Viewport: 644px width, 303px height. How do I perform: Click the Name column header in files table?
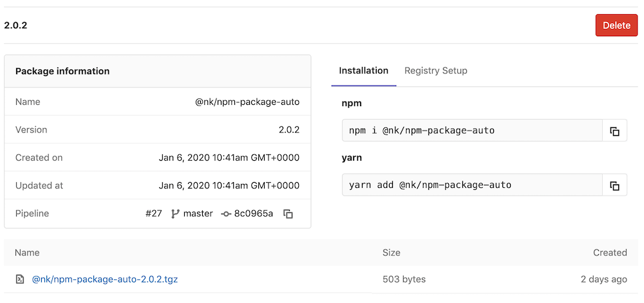tap(27, 253)
